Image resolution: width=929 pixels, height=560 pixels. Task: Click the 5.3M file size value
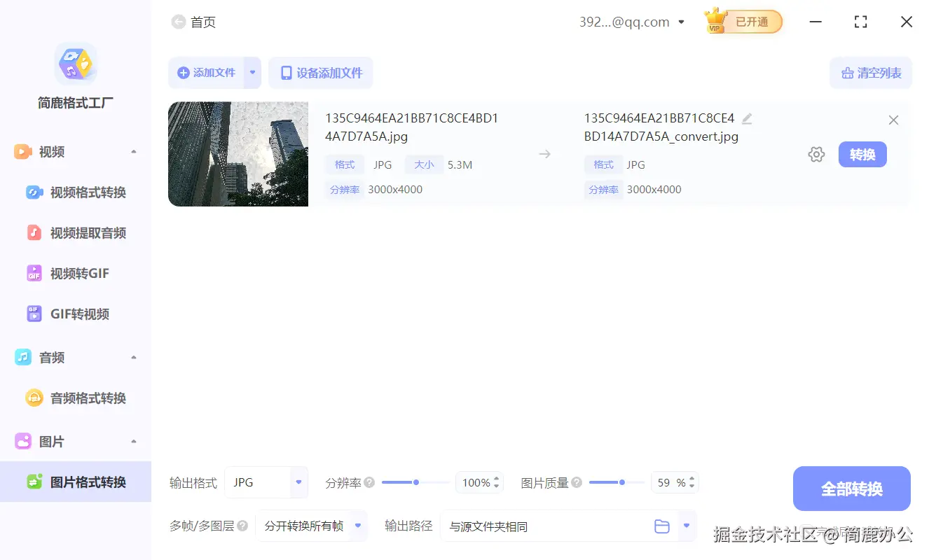click(460, 165)
